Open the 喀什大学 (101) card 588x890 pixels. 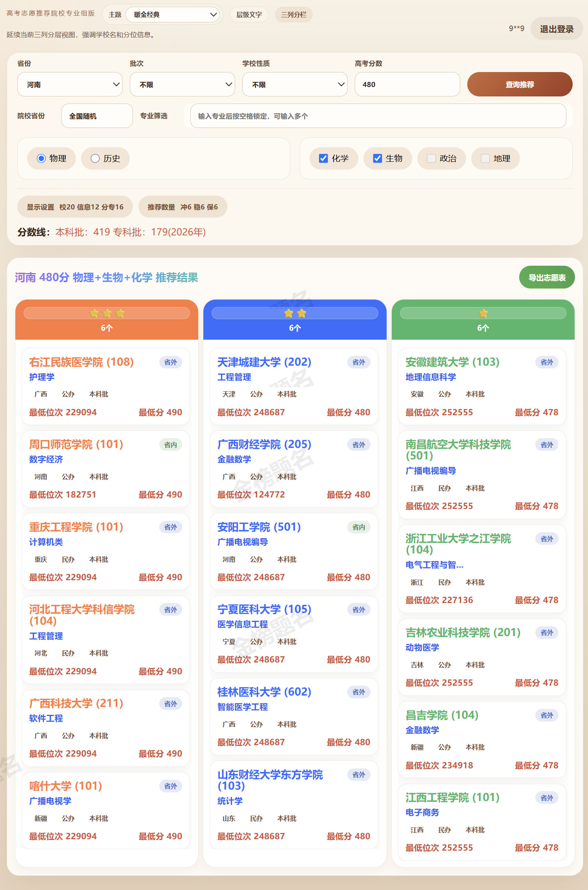(x=106, y=810)
